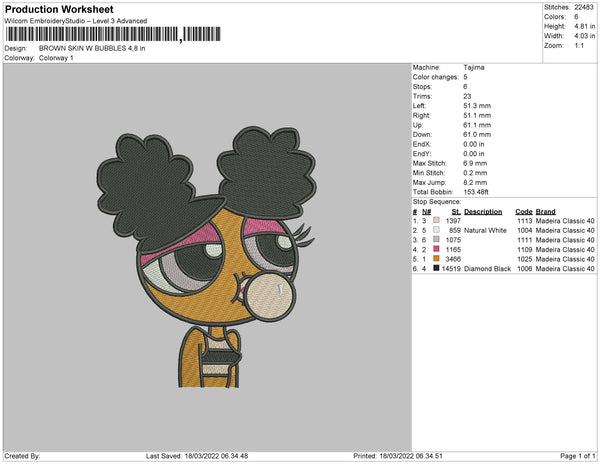Click stitch count 14519 in stop sequence

pyautogui.click(x=451, y=269)
